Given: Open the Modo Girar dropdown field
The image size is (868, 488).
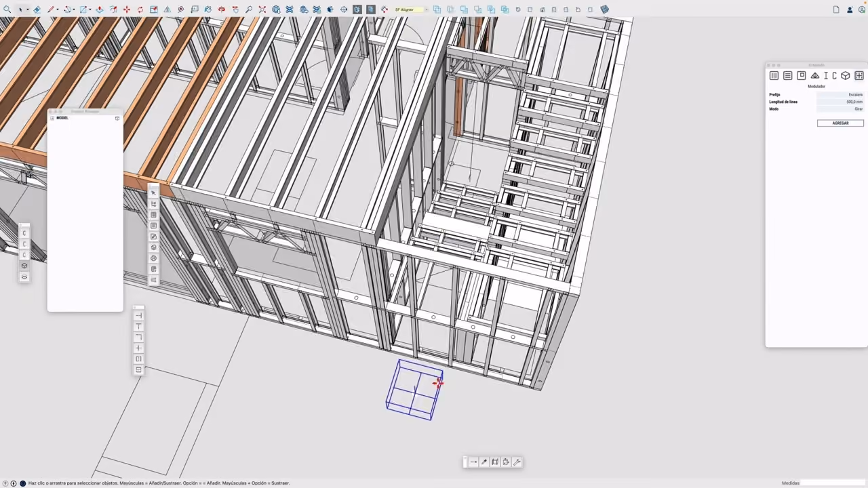Looking at the screenshot, I should click(x=840, y=109).
